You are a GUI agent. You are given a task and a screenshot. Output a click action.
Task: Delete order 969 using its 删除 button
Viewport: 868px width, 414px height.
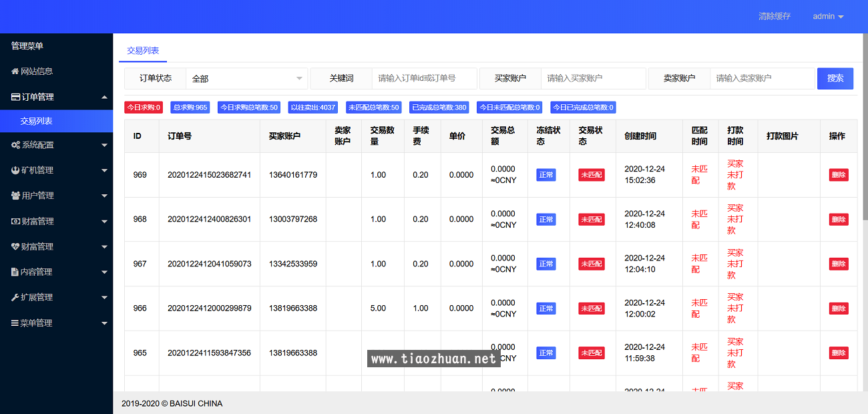coord(838,175)
